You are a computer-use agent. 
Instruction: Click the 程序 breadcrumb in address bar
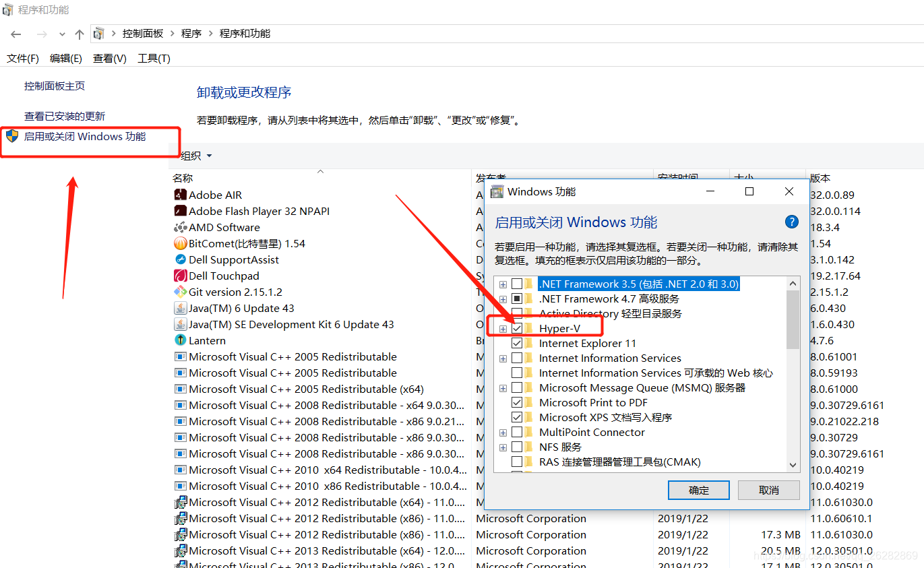tap(191, 33)
